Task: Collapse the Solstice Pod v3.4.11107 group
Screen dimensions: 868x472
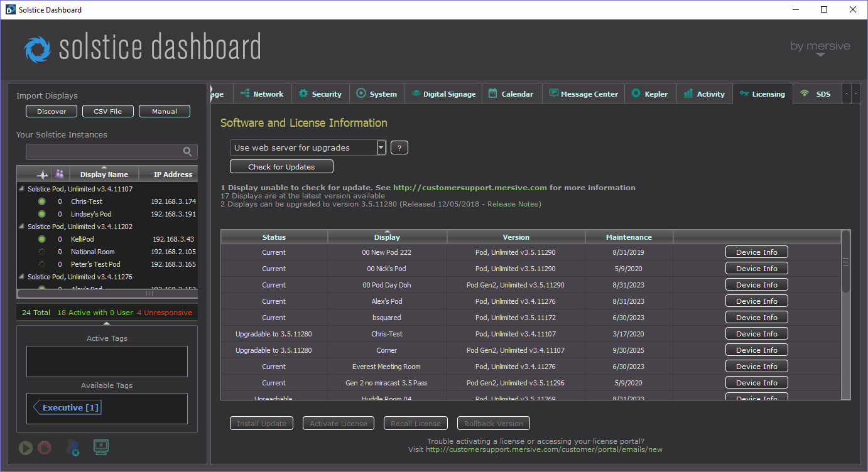Action: point(22,189)
